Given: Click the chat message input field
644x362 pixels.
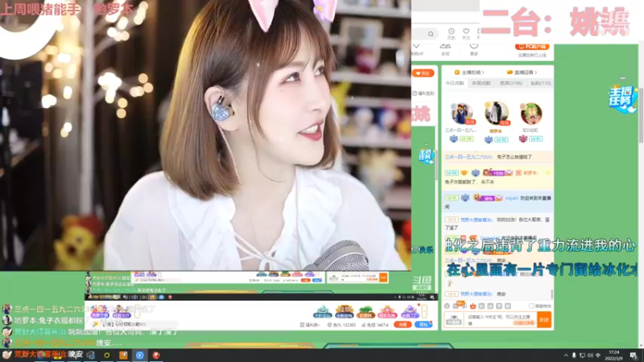Looking at the screenshot, I should tap(501, 319).
